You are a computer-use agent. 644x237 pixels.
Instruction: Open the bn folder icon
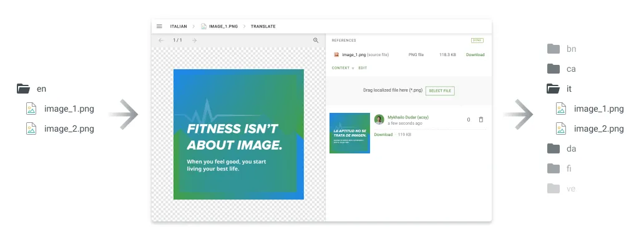[554, 49]
